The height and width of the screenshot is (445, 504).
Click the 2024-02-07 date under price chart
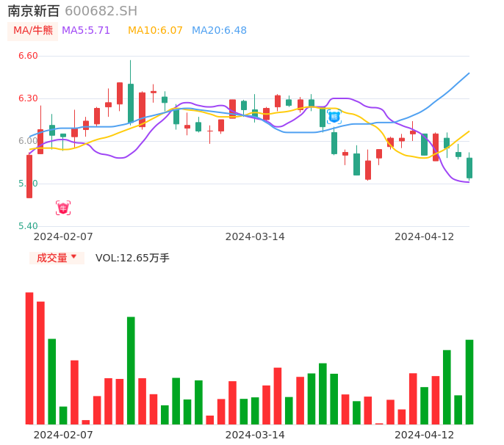click(x=64, y=236)
